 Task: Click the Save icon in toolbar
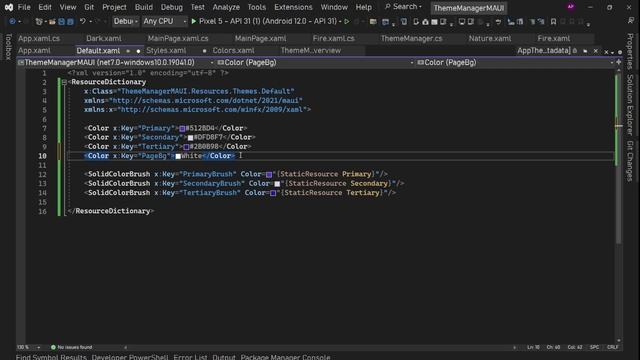pos(61,22)
